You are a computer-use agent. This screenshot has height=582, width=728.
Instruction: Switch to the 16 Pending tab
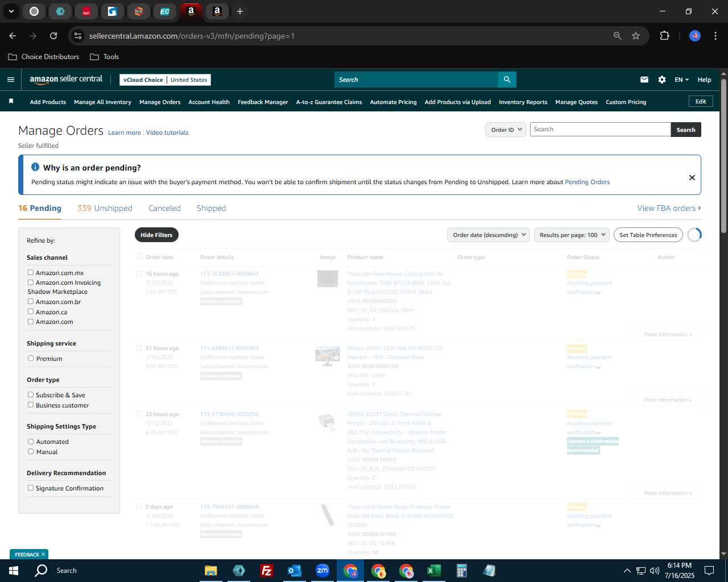pos(40,208)
